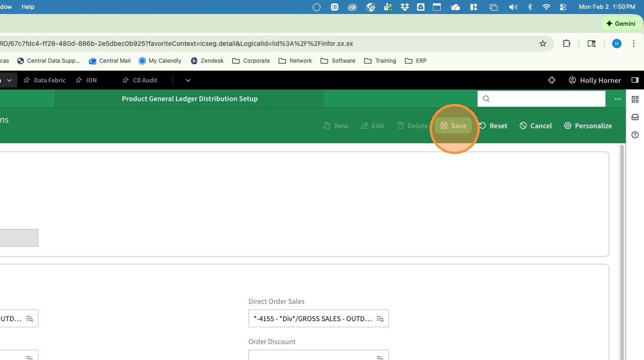Open lookup icon on the OUTD... field

tap(29, 319)
